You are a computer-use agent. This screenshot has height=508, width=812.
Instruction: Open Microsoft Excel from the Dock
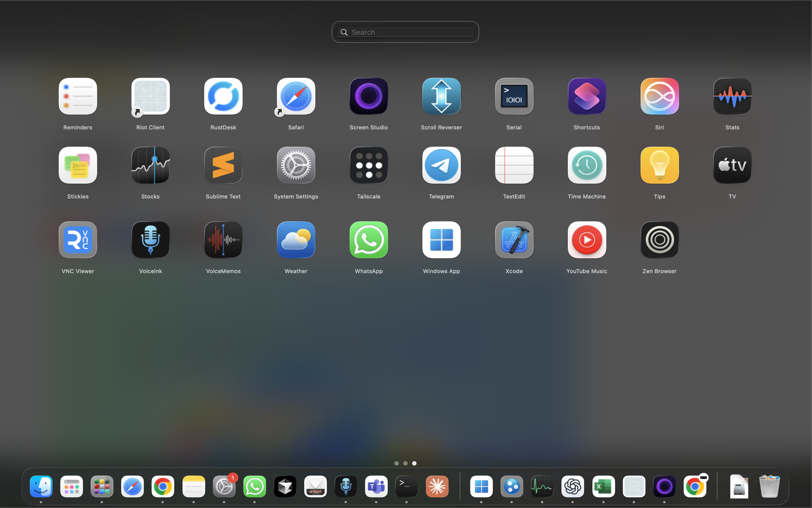(x=603, y=487)
